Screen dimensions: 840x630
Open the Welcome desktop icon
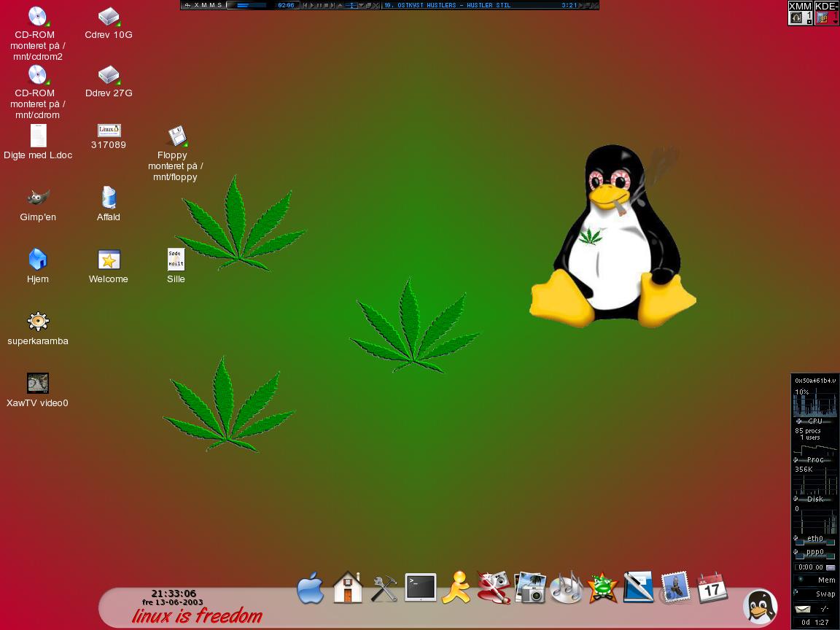(x=109, y=260)
